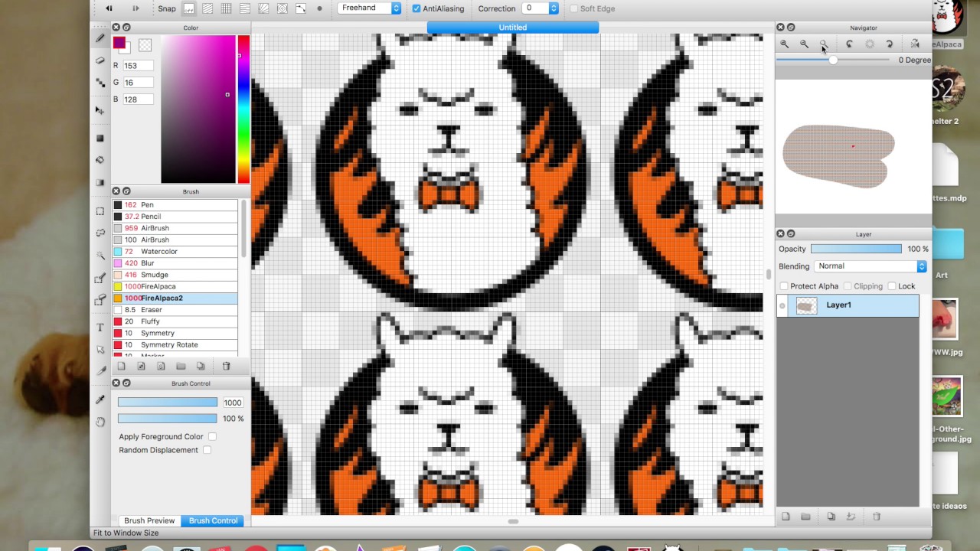Toggle the AntiAliasing checkbox
The width and height of the screenshot is (980, 551).
click(416, 8)
